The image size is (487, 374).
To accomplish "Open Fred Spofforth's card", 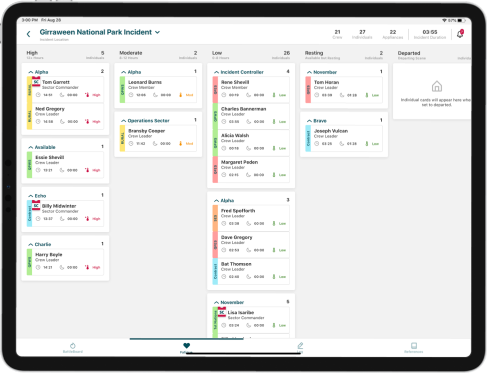I will [251, 218].
